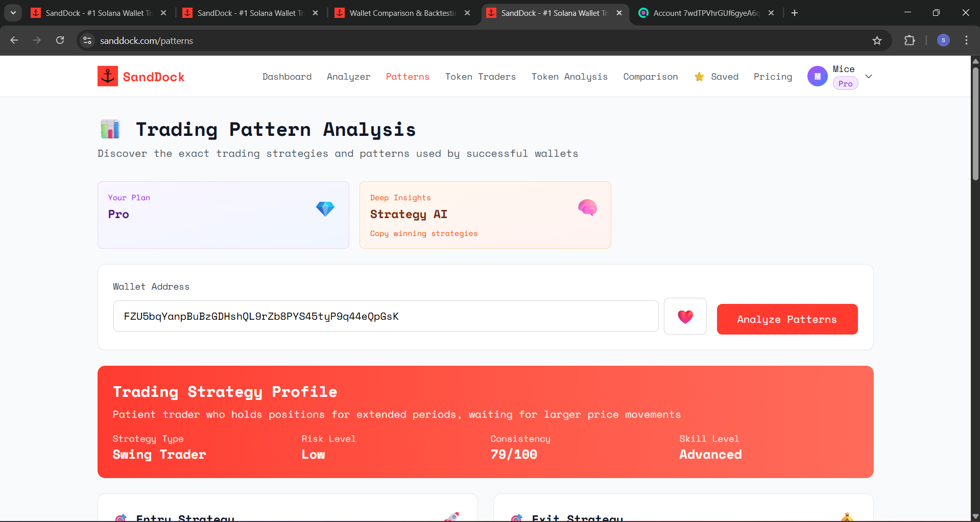
Task: Click the SandDock brand name link
Action: pyautogui.click(x=154, y=77)
